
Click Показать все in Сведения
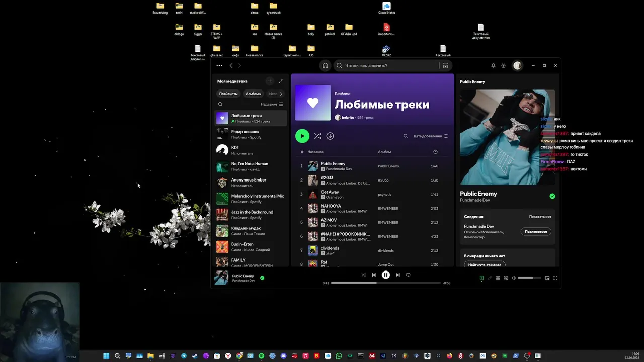(x=540, y=217)
